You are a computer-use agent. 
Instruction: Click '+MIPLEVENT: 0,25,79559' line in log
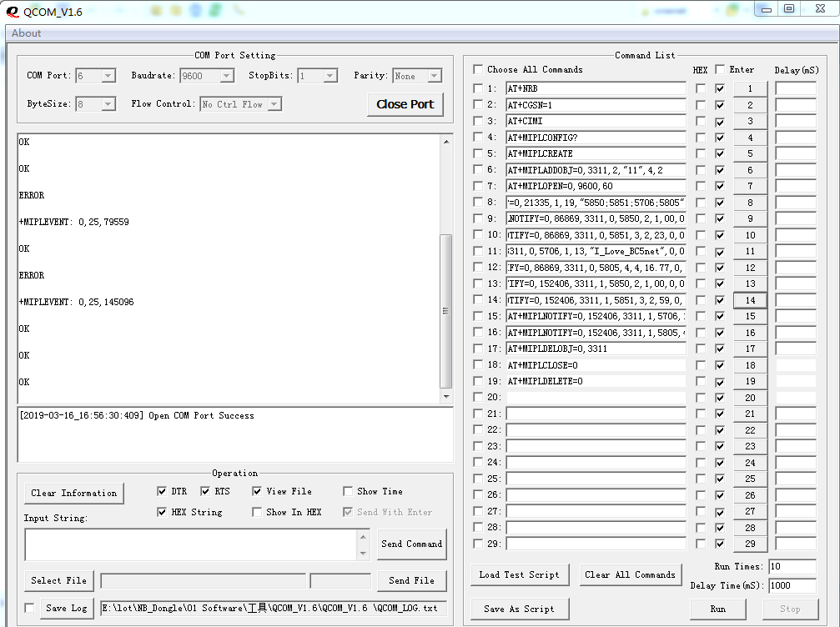[74, 222]
